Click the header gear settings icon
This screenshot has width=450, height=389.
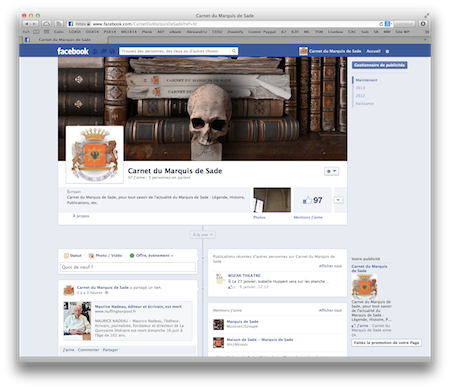point(387,51)
